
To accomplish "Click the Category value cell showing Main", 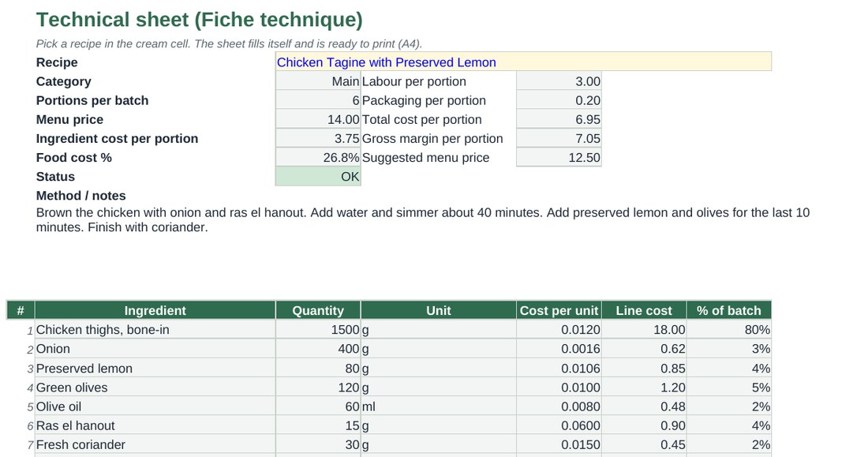I will [x=318, y=81].
